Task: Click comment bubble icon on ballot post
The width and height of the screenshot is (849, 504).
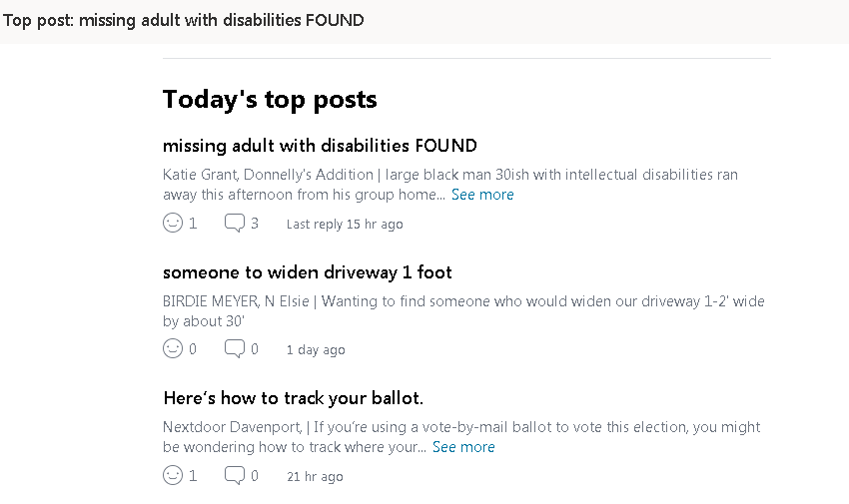Action: click(x=235, y=475)
